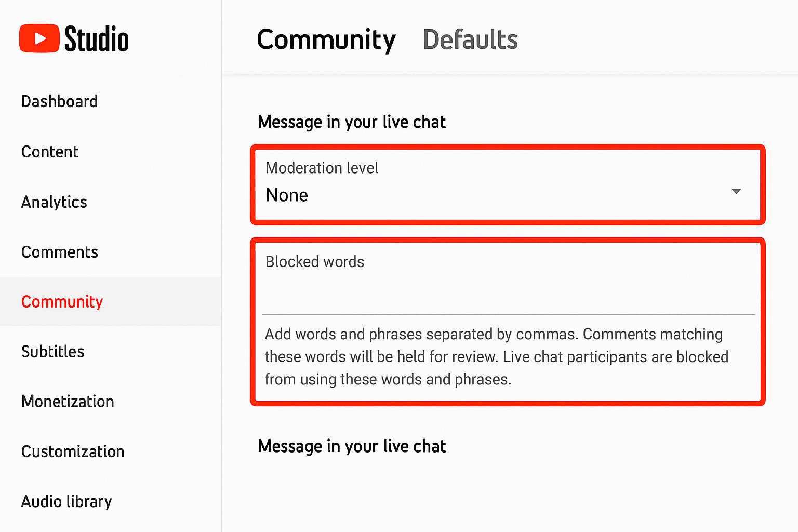Go to the Content section
798x532 pixels.
pos(50,152)
